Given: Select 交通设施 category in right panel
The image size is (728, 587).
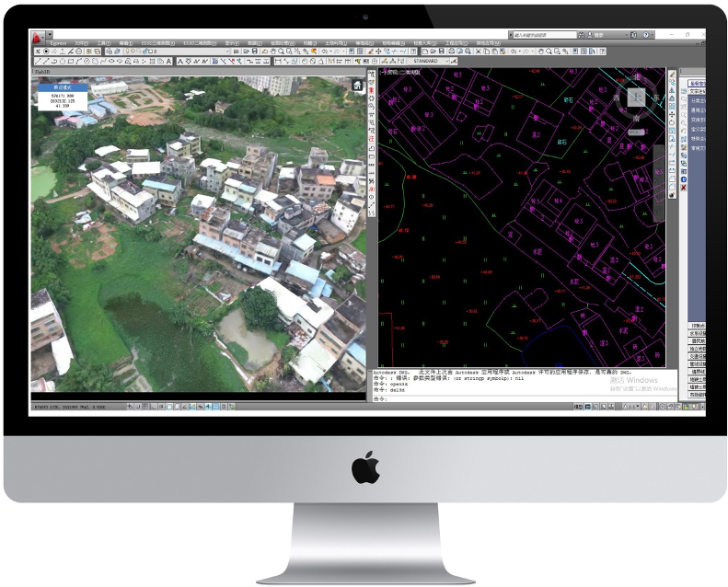Looking at the screenshot, I should (698, 356).
